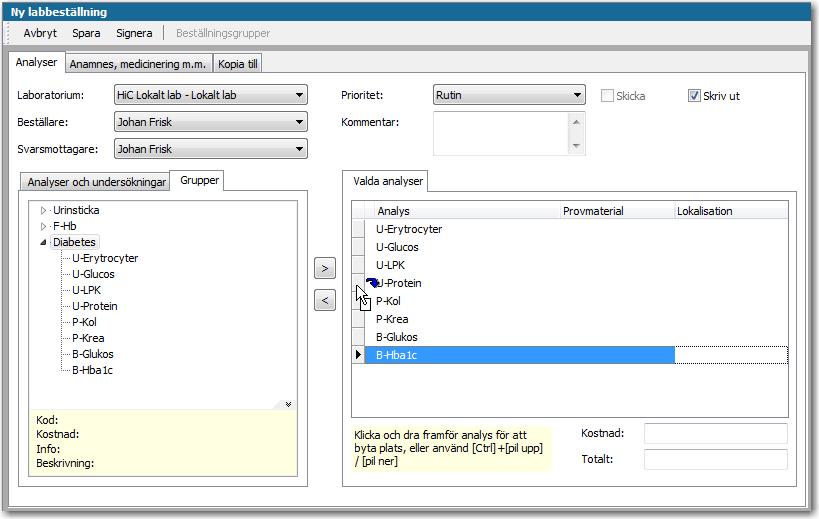Click Spara in the toolbar
Viewport: 819px width, 519px height.
(86, 33)
